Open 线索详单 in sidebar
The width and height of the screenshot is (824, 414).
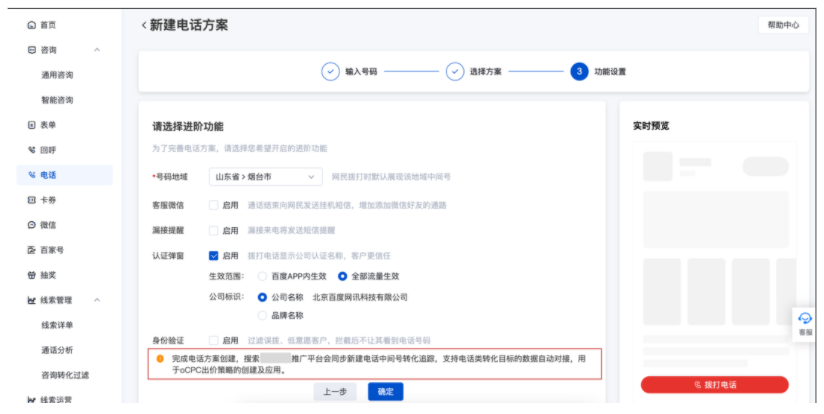(x=57, y=325)
